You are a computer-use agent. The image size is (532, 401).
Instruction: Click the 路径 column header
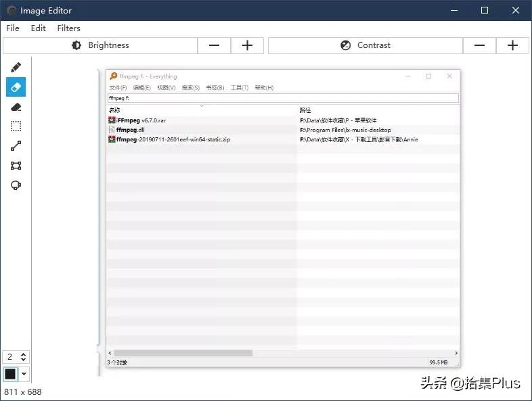pos(305,110)
